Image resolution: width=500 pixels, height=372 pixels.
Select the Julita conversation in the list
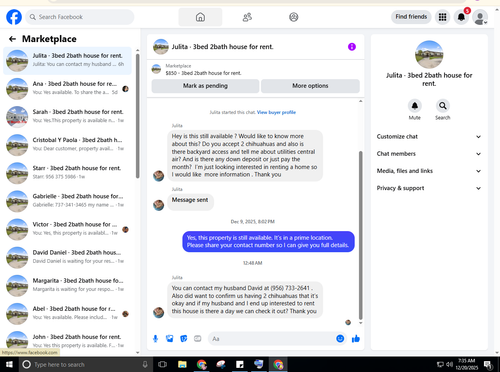pos(67,60)
